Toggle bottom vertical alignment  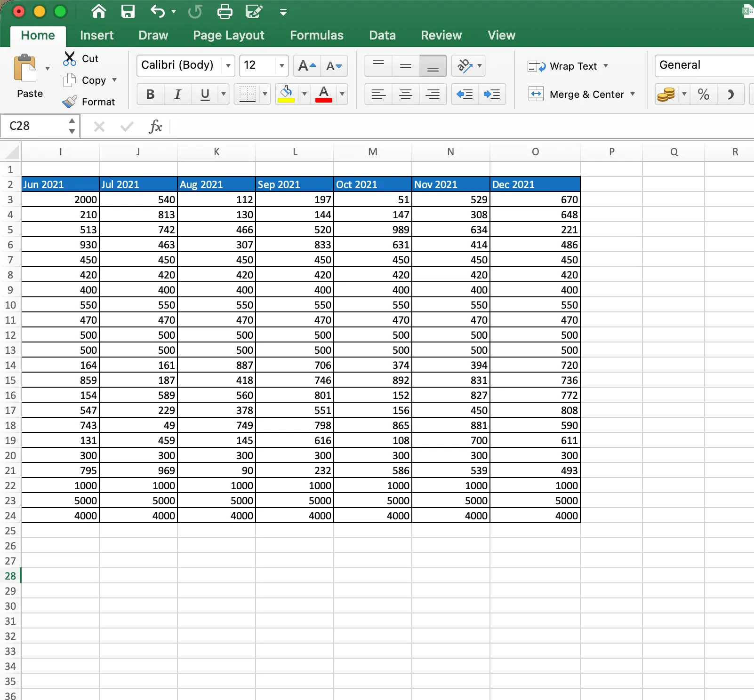pos(433,66)
